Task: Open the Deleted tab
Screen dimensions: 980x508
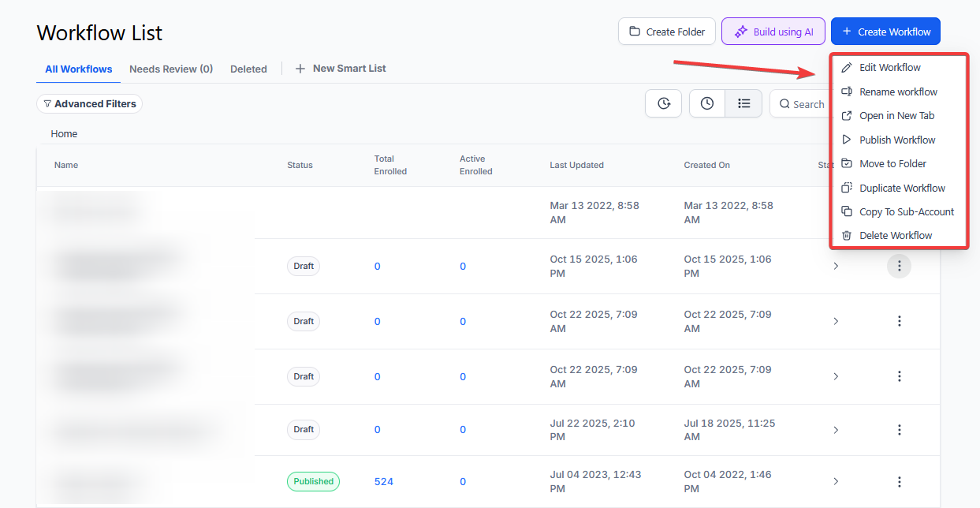Action: (x=248, y=69)
